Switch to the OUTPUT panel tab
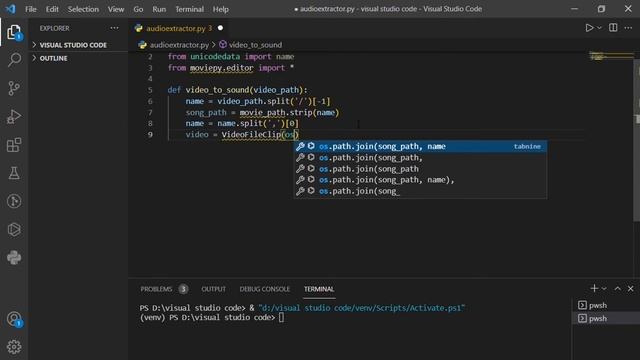The image size is (640, 360). click(x=213, y=289)
